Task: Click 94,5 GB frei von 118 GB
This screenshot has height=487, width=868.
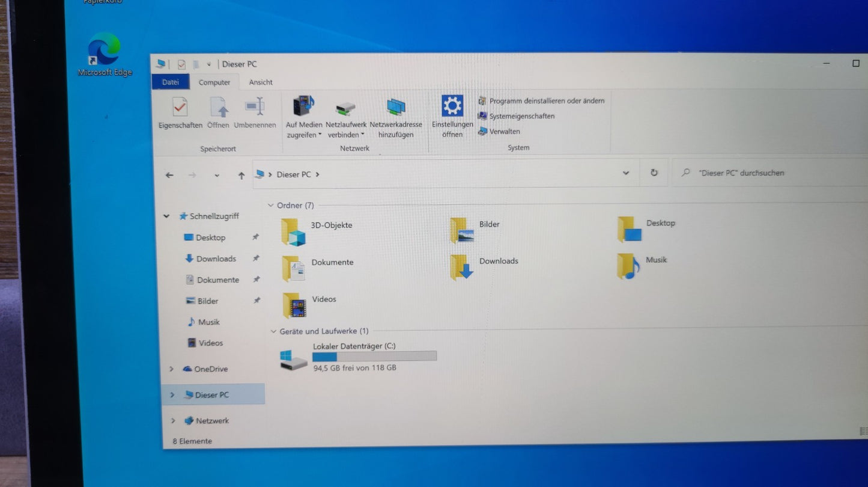Action: [x=354, y=368]
